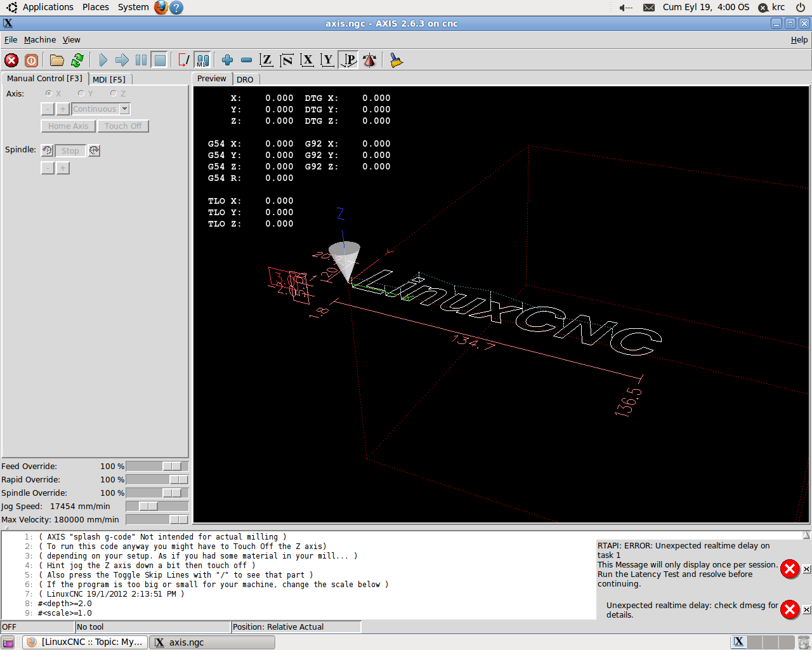Toggle the machine power button

31,60
